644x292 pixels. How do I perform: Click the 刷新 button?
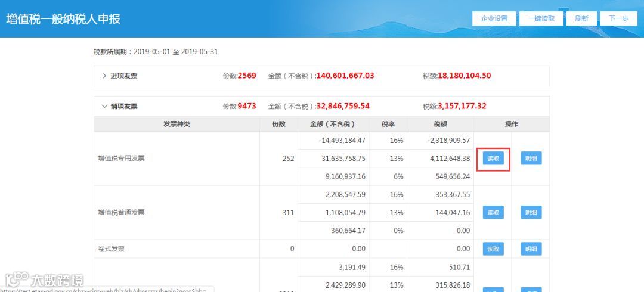point(581,18)
